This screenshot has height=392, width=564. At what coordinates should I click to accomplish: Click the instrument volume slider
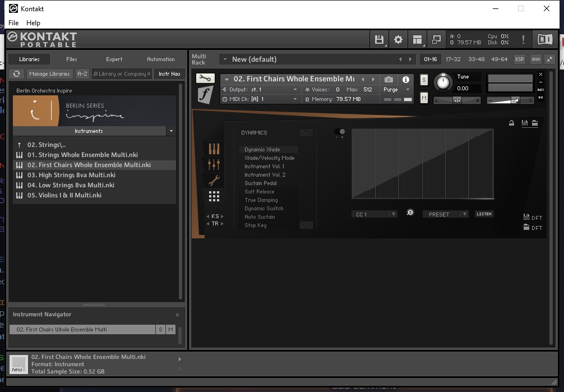coord(510,101)
